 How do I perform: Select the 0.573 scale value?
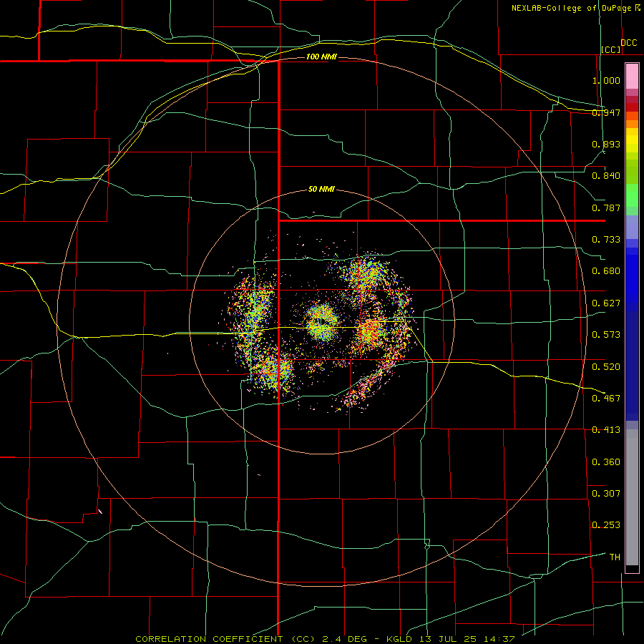[606, 335]
